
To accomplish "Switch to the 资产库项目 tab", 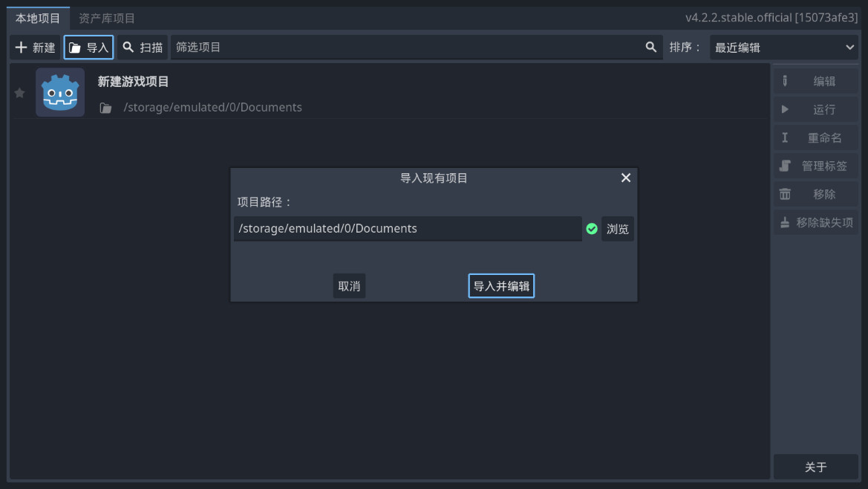I will (x=107, y=18).
